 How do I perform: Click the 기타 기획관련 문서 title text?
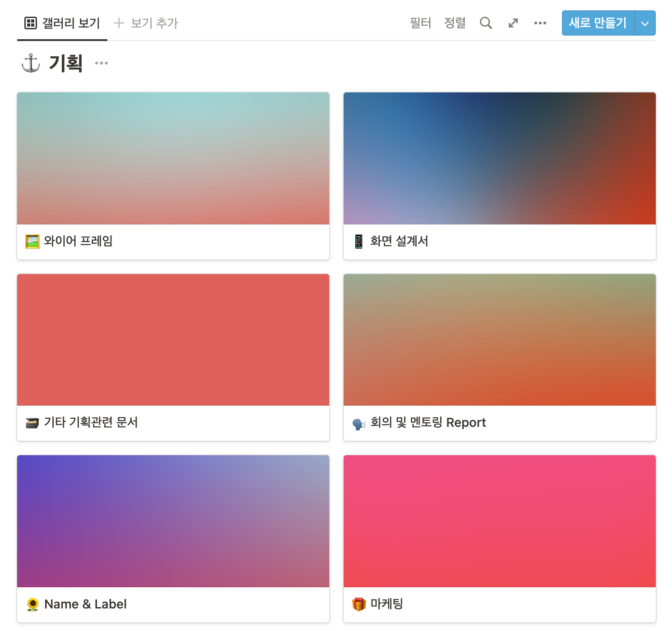pos(91,422)
